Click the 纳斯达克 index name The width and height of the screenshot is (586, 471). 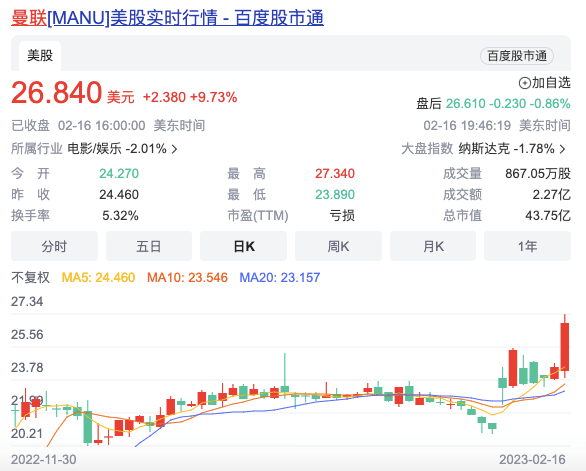tap(484, 149)
